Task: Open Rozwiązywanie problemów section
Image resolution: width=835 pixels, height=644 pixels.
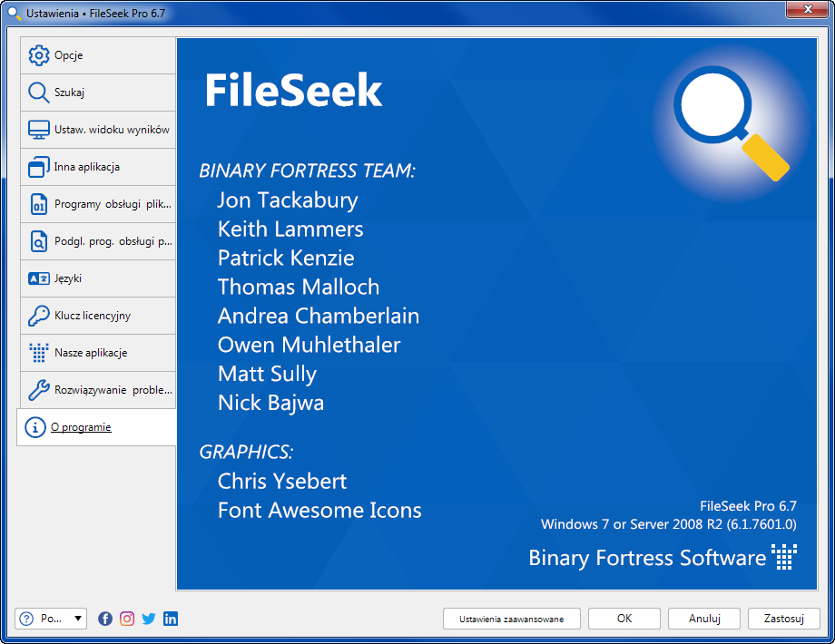Action: coord(98,390)
